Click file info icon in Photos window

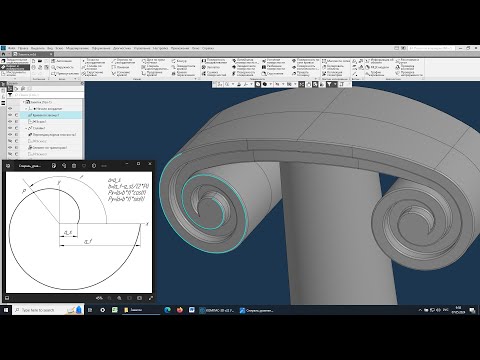(x=94, y=166)
